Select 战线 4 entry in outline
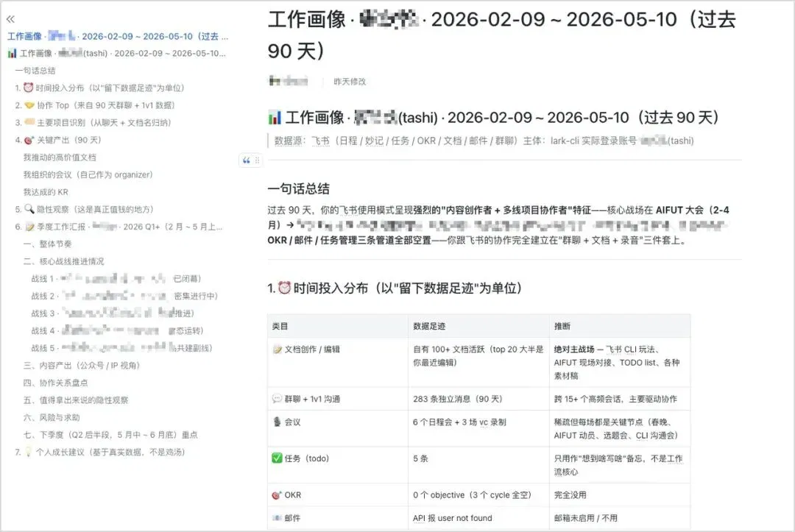The height and width of the screenshot is (532, 795). click(x=117, y=330)
